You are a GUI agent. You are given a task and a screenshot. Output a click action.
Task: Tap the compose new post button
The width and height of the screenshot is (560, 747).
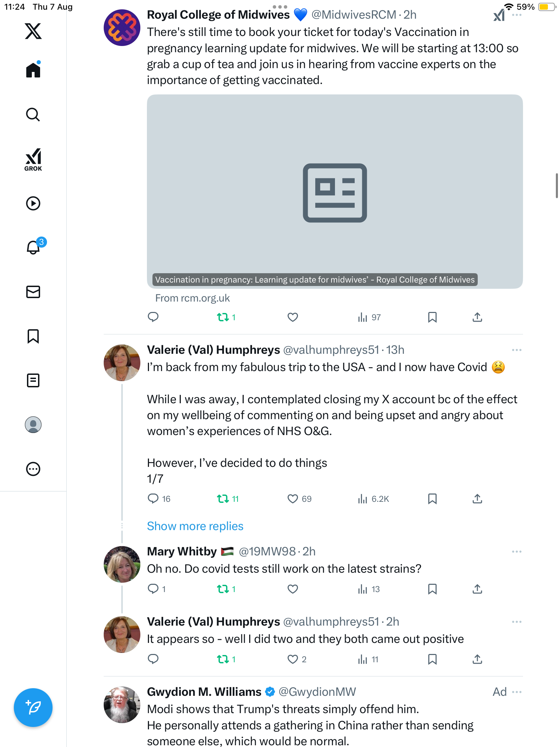[33, 707]
